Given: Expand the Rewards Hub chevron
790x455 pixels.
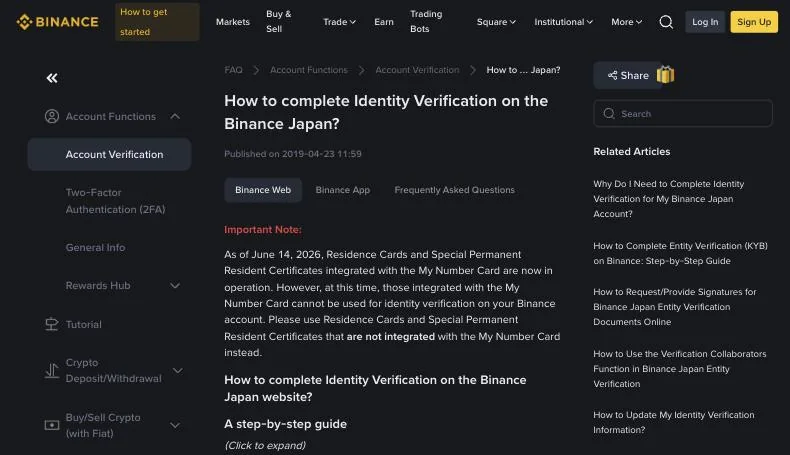Looking at the screenshot, I should point(175,286).
